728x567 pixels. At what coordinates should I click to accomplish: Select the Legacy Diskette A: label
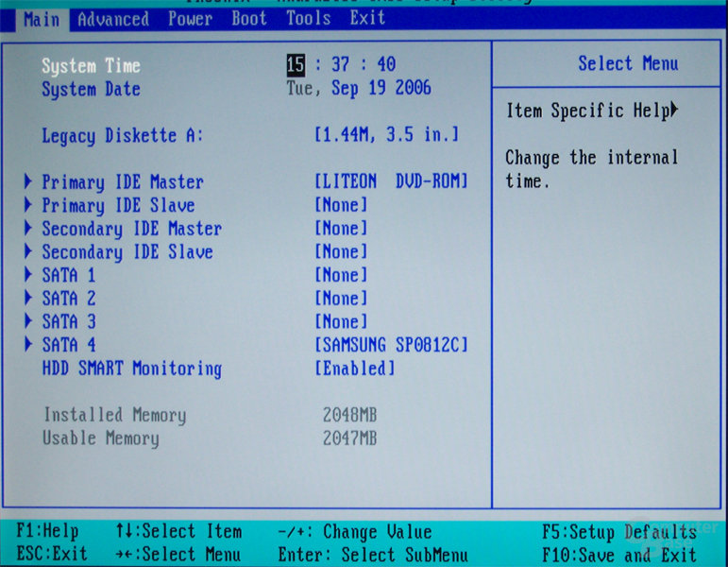[x=123, y=136]
